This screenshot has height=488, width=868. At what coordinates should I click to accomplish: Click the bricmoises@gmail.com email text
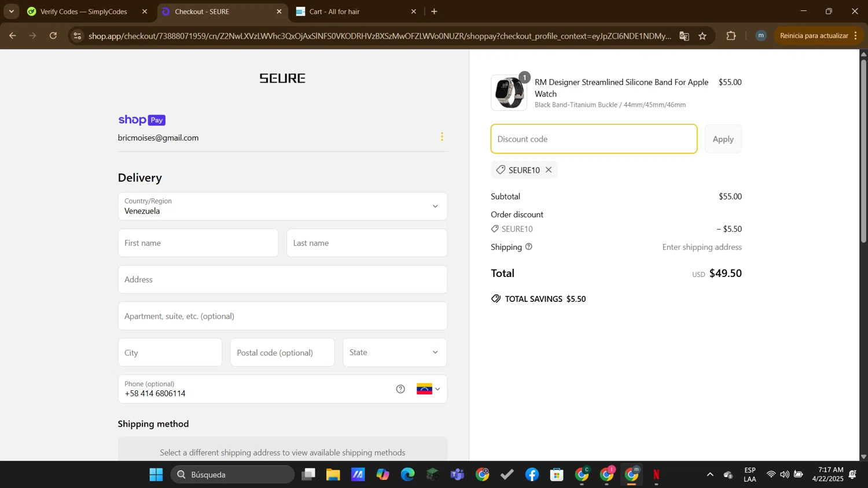158,138
